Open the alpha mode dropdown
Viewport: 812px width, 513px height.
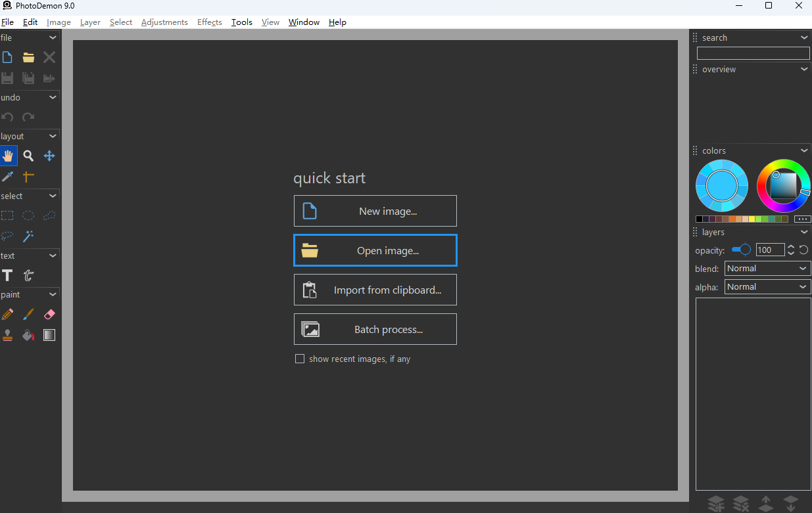click(767, 287)
